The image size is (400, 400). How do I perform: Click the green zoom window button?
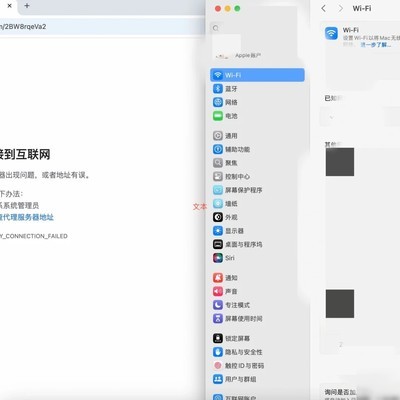click(x=237, y=9)
